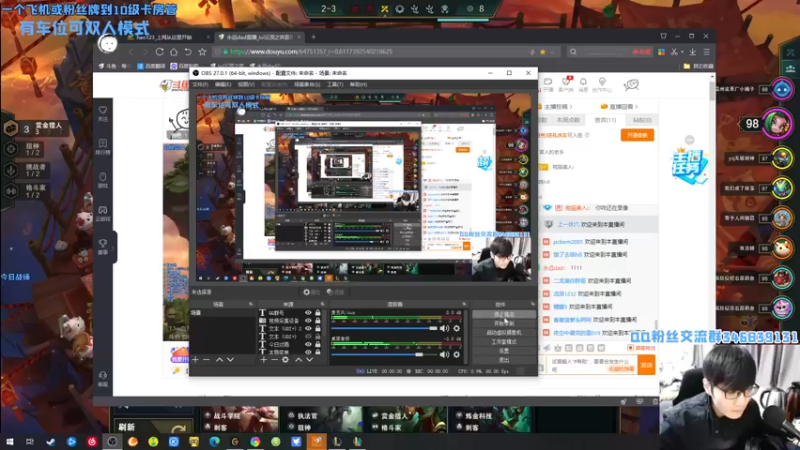Bookmark page with toolbar star icon
This screenshot has height=450, width=800.
click(x=202, y=52)
